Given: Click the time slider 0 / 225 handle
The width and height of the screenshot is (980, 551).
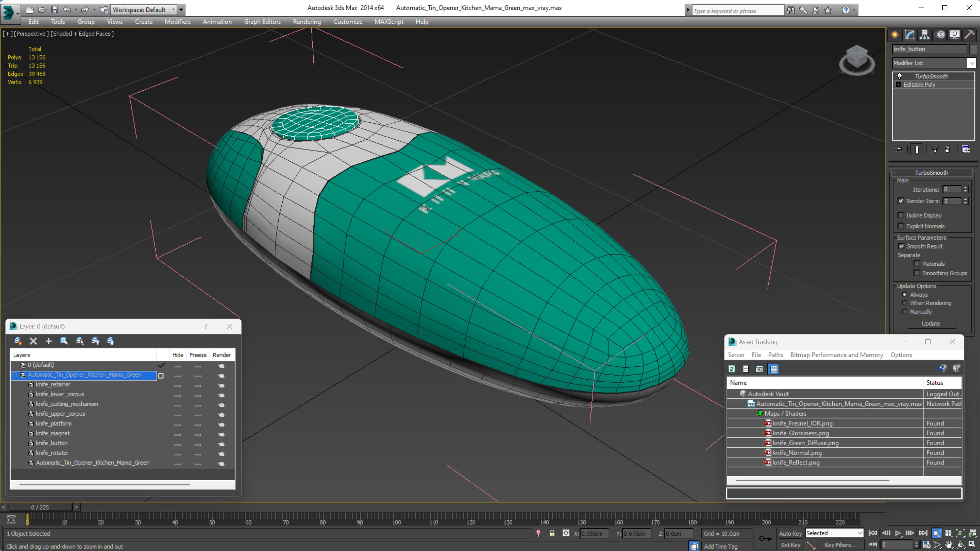Looking at the screenshot, I should (x=40, y=507).
